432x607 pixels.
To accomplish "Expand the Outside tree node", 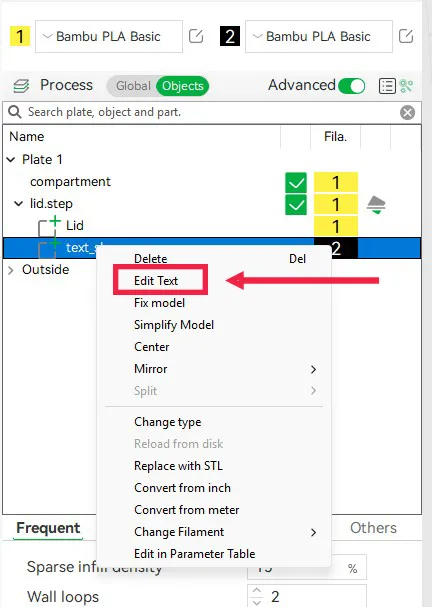I will (11, 270).
